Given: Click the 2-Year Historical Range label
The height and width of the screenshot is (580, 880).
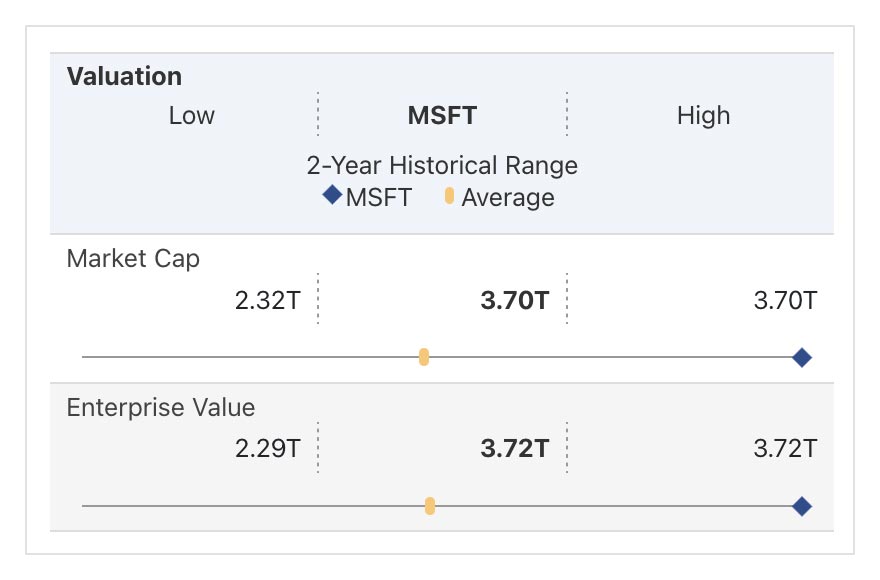Looking at the screenshot, I should pyautogui.click(x=442, y=165).
